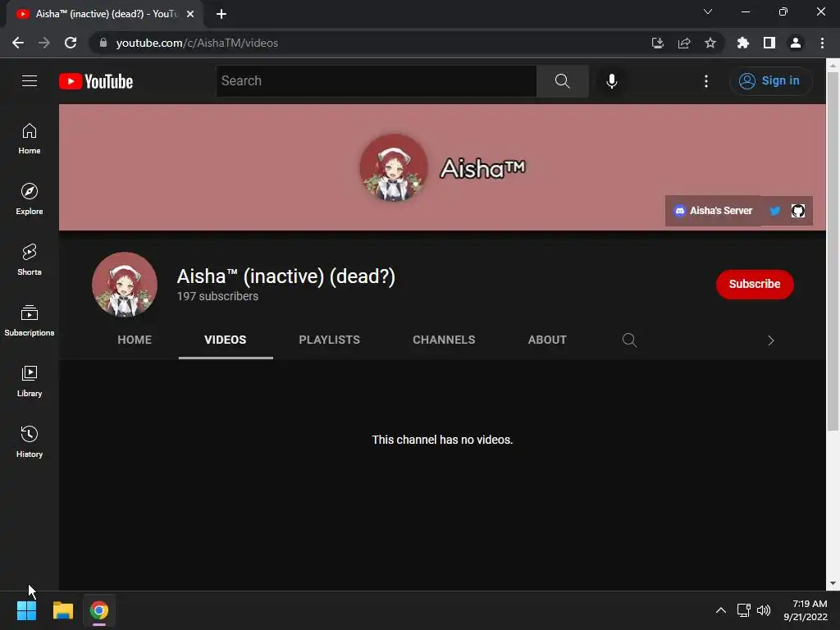Click the Chrome taskbar icon
Viewport: 840px width, 630px height.
pyautogui.click(x=99, y=610)
